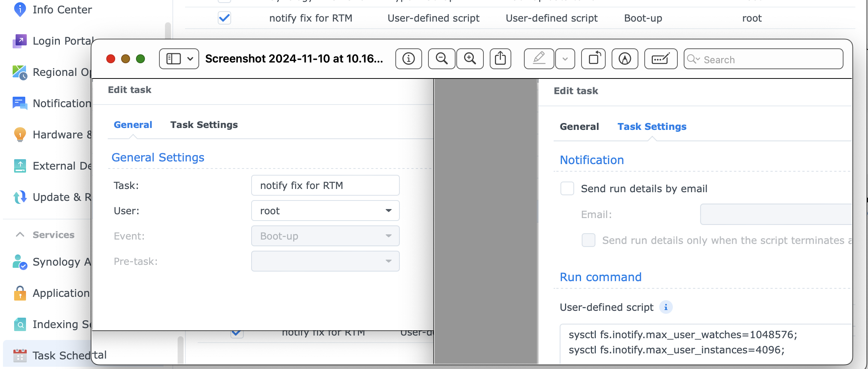Image resolution: width=868 pixels, height=369 pixels.
Task: Open Notification sidebar icon
Action: point(20,103)
